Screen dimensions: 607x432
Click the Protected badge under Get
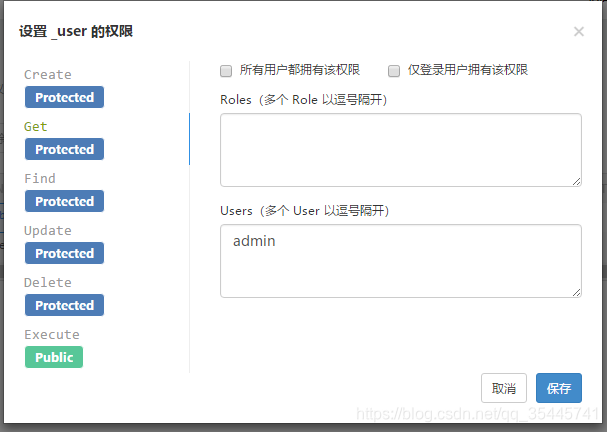click(64, 149)
